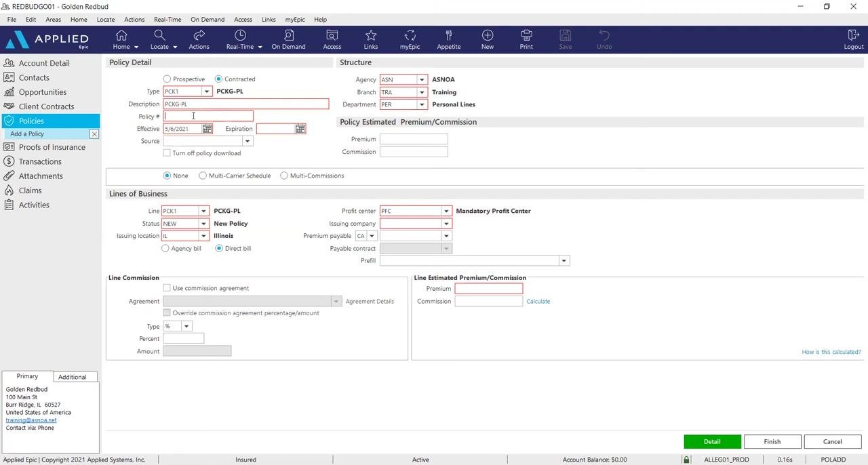The image size is (868, 465).
Task: Open the Edit menu
Action: tap(31, 20)
